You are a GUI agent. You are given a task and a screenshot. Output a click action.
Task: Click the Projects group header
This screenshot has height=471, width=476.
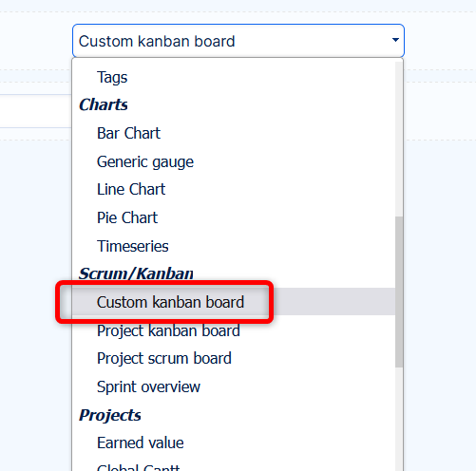pyautogui.click(x=110, y=415)
